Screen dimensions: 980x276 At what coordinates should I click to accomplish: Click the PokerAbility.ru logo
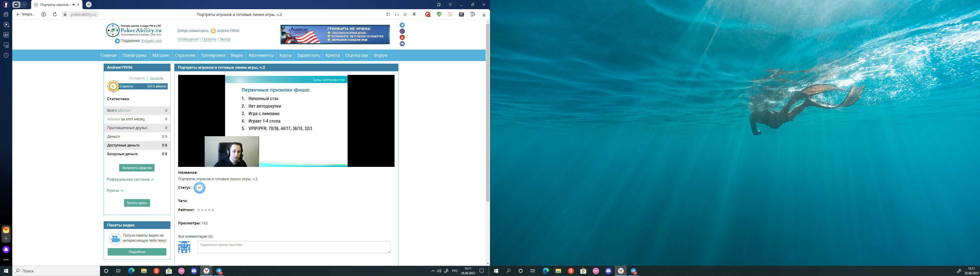pos(134,30)
